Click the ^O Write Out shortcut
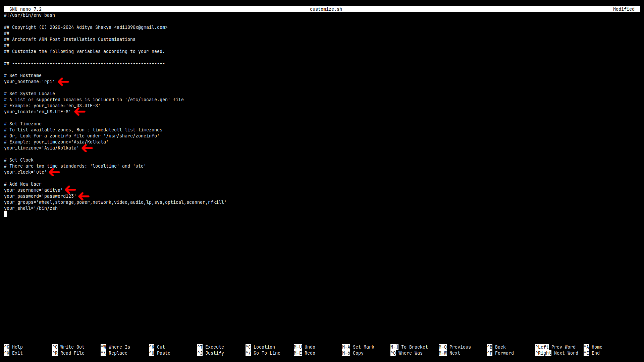644x362 pixels. (x=68, y=347)
